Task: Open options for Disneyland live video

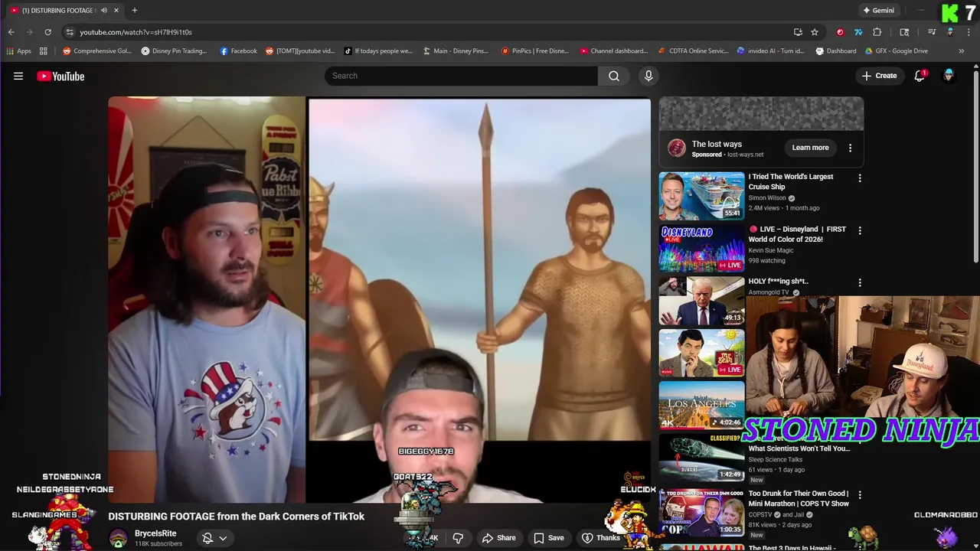Action: coord(860,230)
